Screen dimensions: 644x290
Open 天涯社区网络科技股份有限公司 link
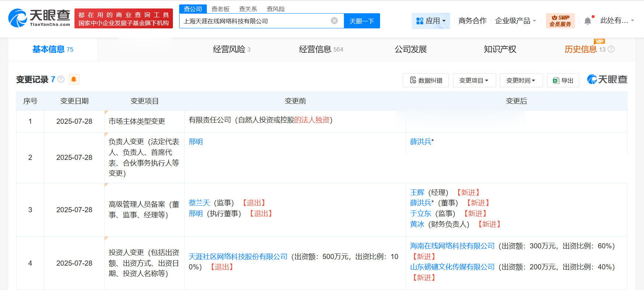[238, 257]
